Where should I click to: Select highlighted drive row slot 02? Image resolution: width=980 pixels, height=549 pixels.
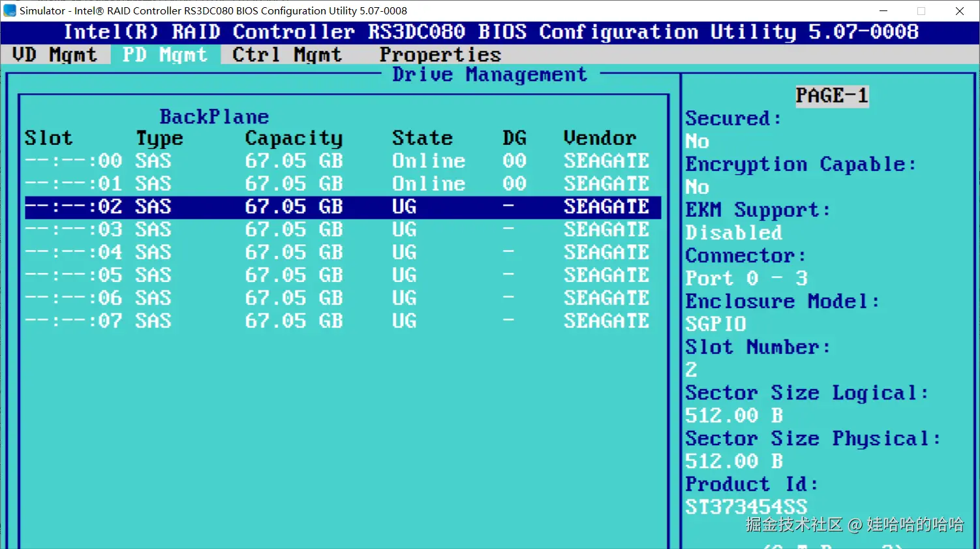[x=343, y=207]
